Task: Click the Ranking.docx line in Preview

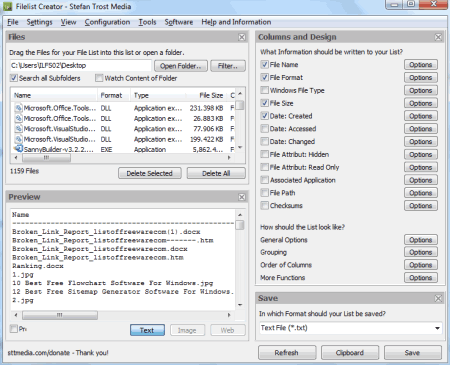Action: pyautogui.click(x=38, y=266)
